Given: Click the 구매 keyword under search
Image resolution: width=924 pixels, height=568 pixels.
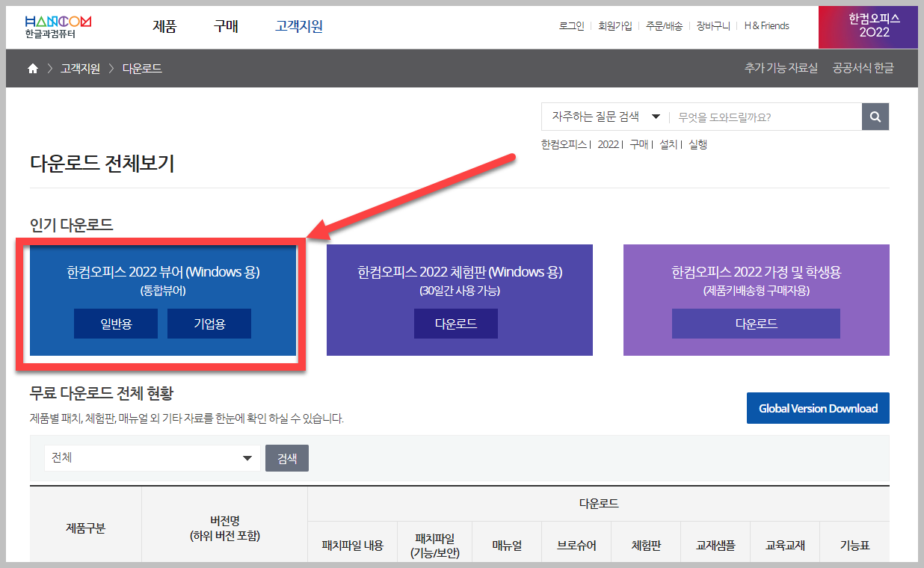Looking at the screenshot, I should [x=638, y=144].
